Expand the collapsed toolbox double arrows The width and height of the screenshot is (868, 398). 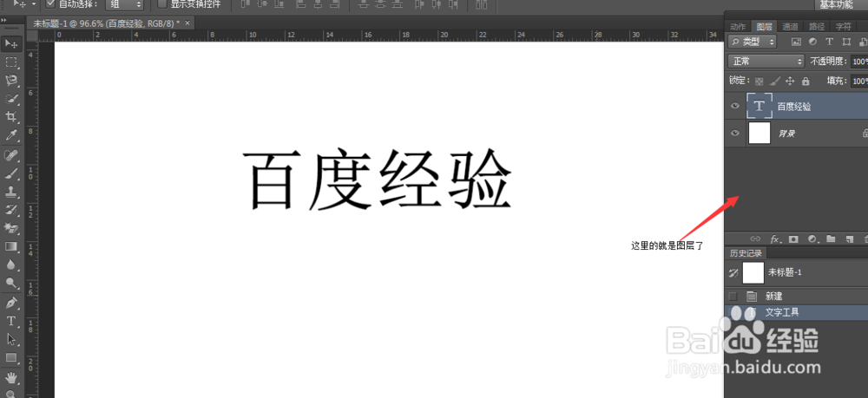click(x=3, y=20)
